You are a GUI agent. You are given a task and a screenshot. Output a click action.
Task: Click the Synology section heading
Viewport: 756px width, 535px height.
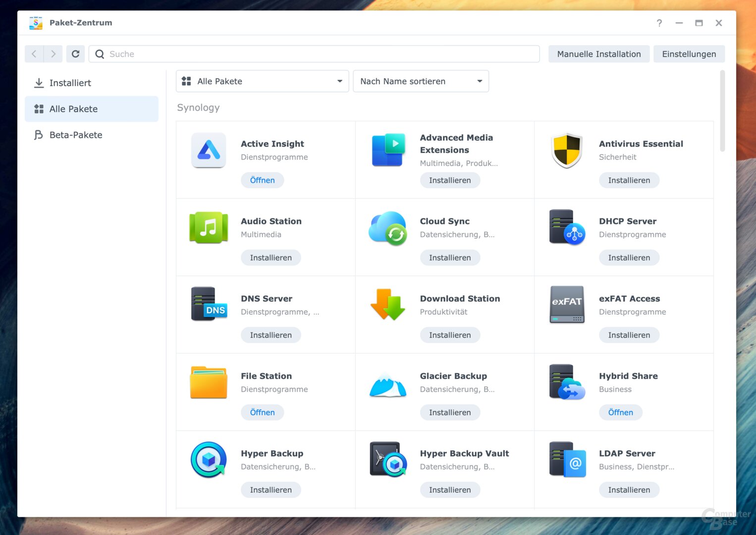coord(198,107)
